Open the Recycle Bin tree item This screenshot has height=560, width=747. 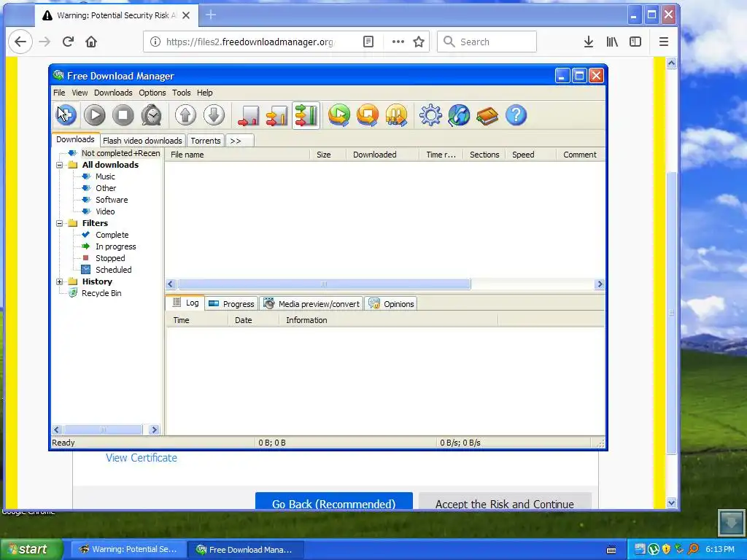click(x=101, y=293)
